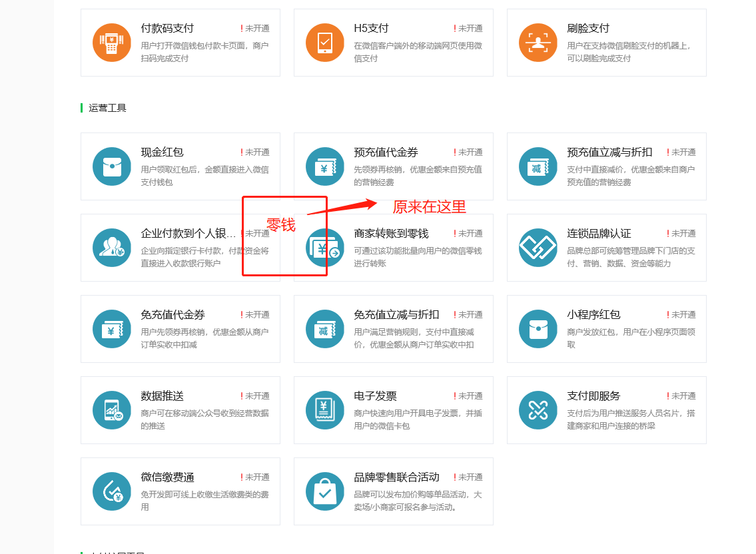Open the 免充值代金券 product title

[x=173, y=315]
